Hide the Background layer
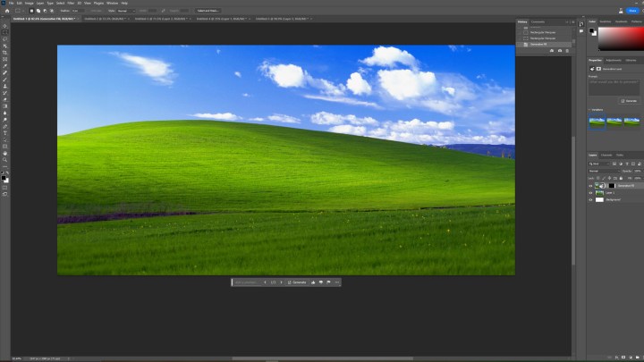The width and height of the screenshot is (644, 362). click(590, 200)
